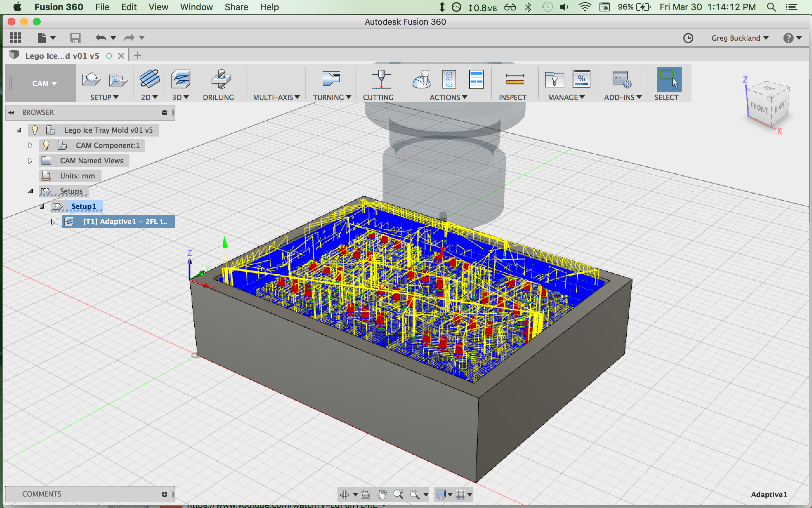This screenshot has width=812, height=508.
Task: Open the job status clock icon
Action: coord(688,38)
